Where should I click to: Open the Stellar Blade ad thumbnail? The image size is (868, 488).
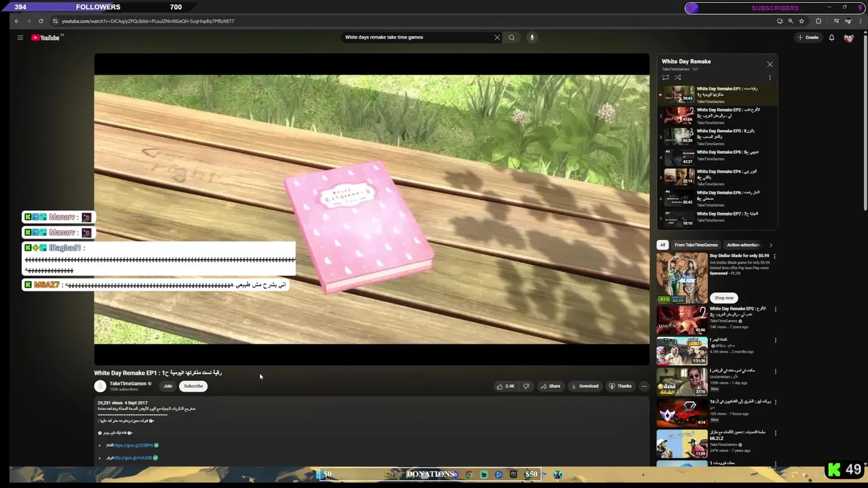pos(682,278)
